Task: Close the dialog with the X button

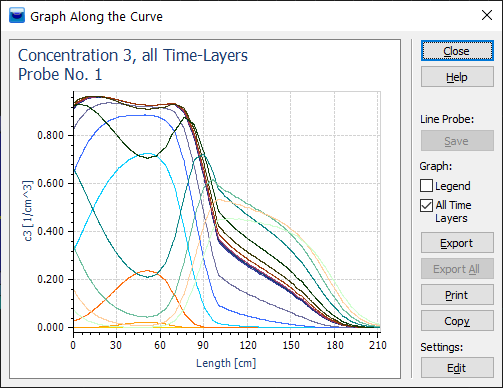Action: [487, 15]
